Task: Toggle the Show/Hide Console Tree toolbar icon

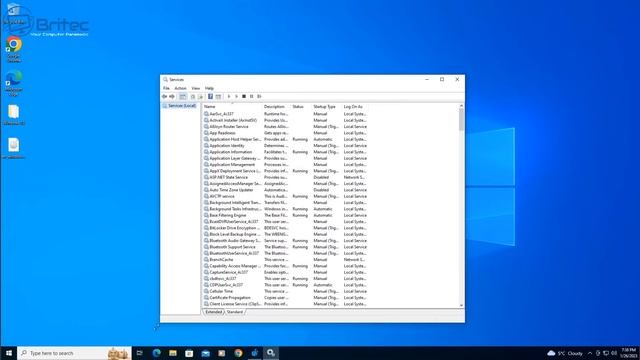Action: point(182,97)
